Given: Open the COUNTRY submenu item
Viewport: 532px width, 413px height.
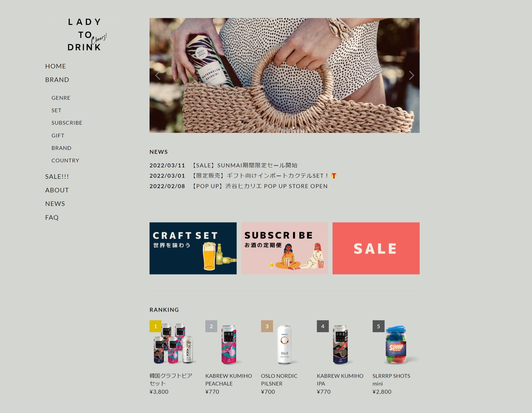Looking at the screenshot, I should point(65,160).
